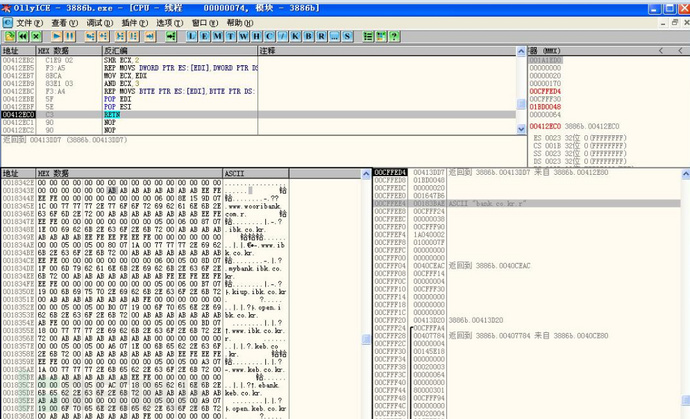690x419 pixels.
Task: Click the 注释 column header
Action: [x=387, y=51]
